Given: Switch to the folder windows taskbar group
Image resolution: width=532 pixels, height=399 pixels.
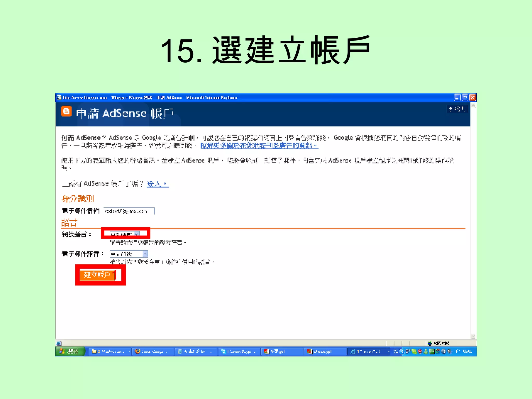Looking at the screenshot, I should (110, 351).
